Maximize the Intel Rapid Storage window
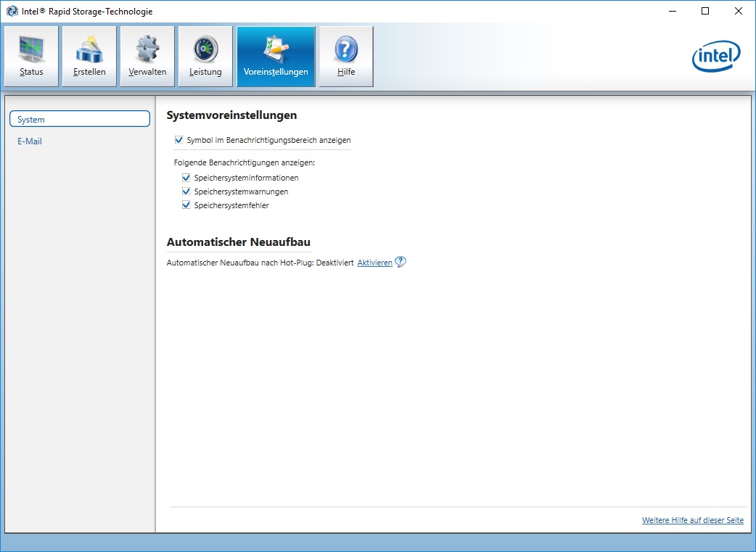Screen dimensions: 756x552 point(705,11)
